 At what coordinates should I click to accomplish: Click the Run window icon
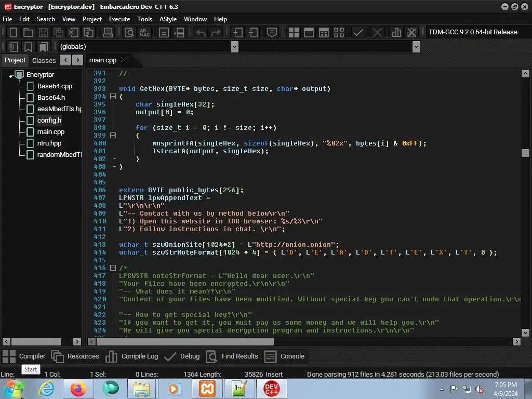(x=309, y=33)
